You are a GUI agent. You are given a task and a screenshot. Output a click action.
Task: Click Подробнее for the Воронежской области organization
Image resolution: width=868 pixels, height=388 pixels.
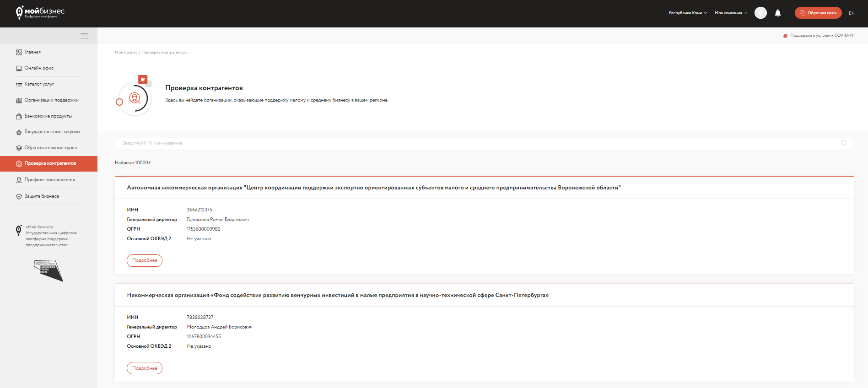[145, 260]
